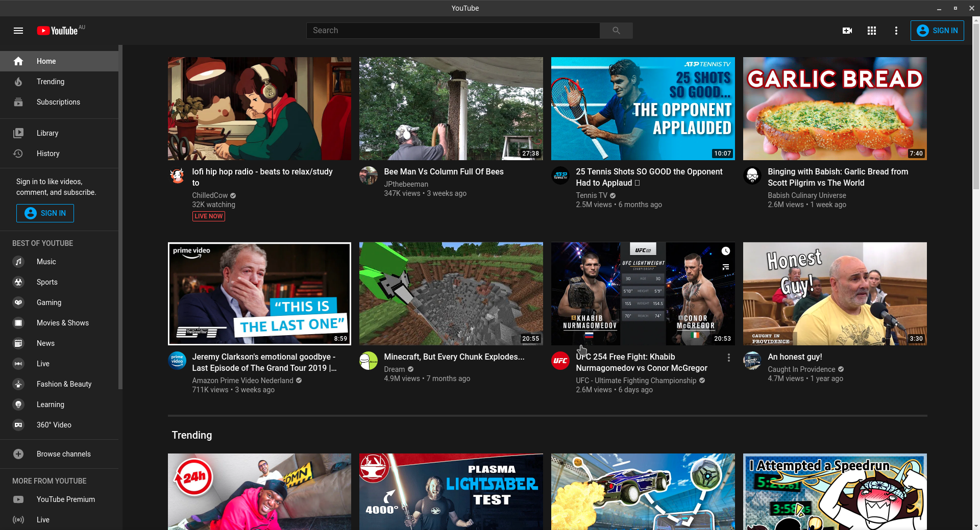
Task: Open the create video camera icon
Action: pyautogui.click(x=847, y=31)
